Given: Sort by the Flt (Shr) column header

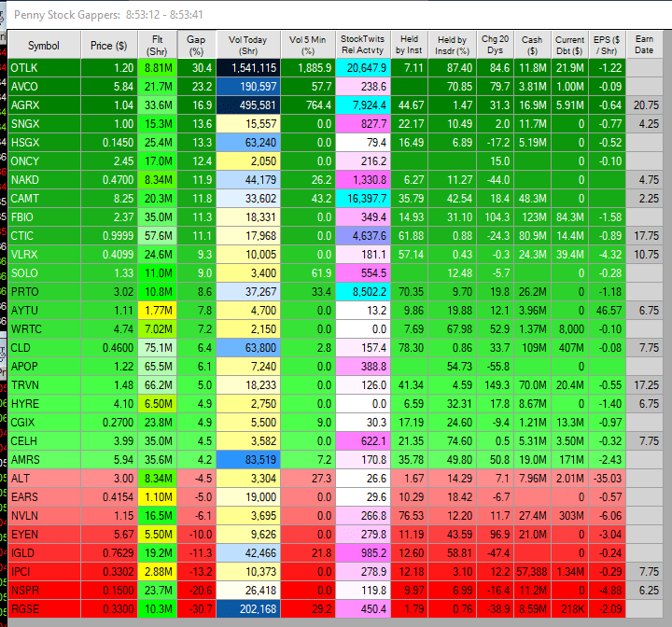Looking at the screenshot, I should 157,45.
